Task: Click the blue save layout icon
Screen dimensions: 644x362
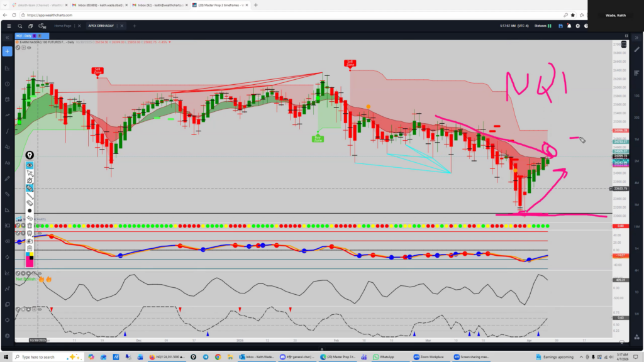Action: (560, 26)
